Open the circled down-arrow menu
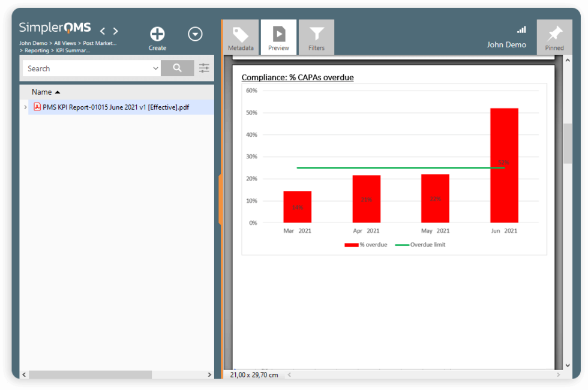 tap(195, 34)
